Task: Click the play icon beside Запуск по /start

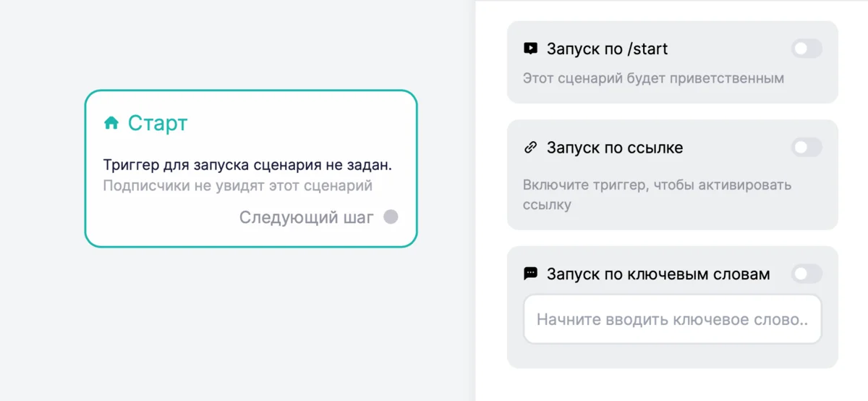Action: [531, 49]
